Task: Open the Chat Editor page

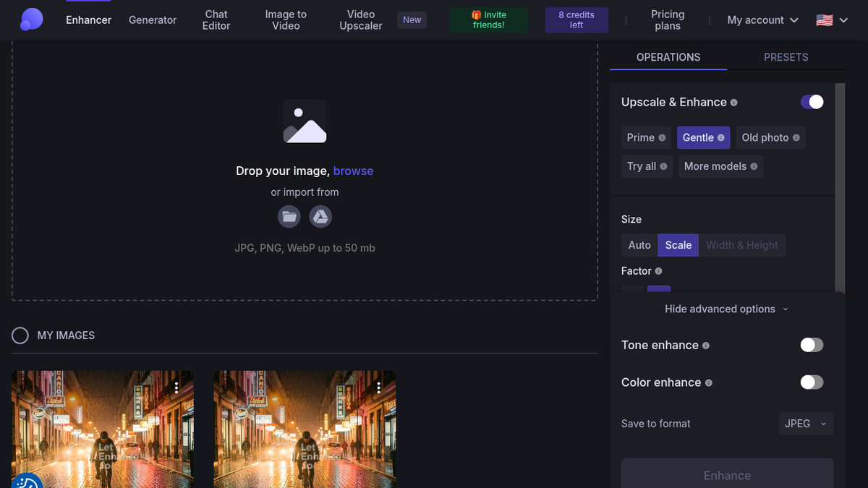Action: click(x=216, y=20)
